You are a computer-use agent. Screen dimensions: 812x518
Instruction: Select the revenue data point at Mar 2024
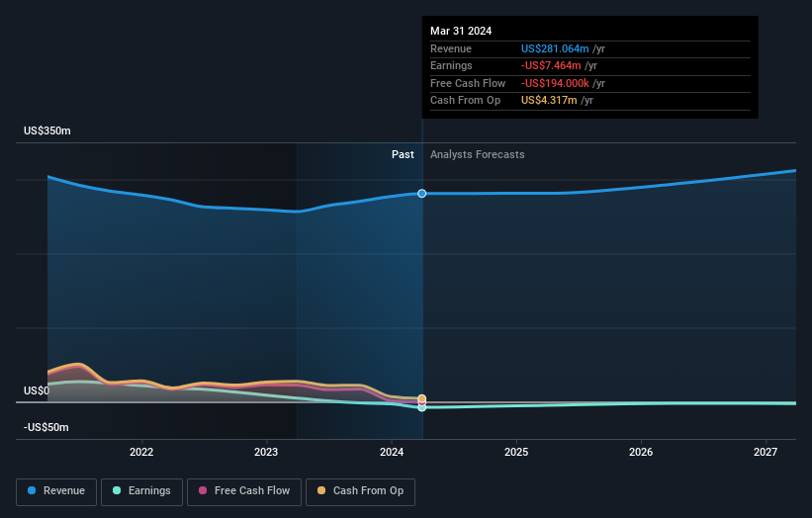(422, 194)
